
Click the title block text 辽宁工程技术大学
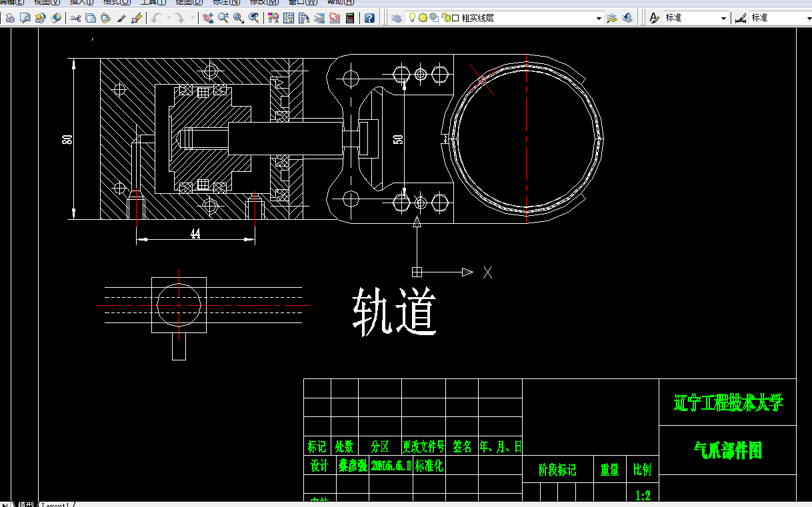click(x=728, y=402)
